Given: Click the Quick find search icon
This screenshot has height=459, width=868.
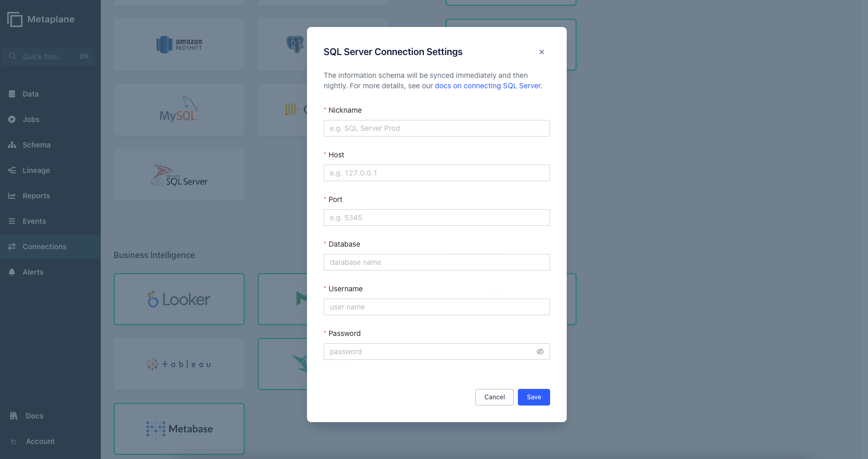Looking at the screenshot, I should tap(12, 56).
